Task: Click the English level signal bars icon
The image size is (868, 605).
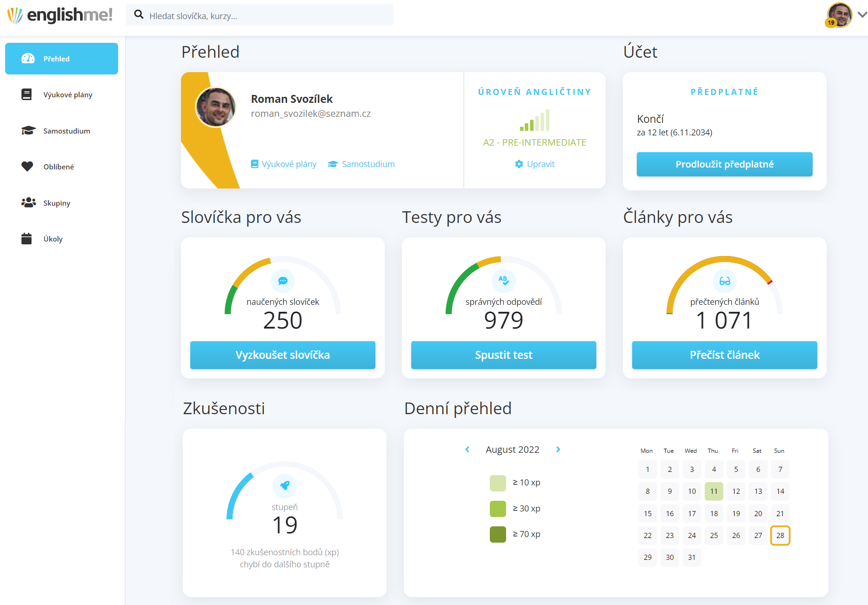Action: pyautogui.click(x=534, y=121)
